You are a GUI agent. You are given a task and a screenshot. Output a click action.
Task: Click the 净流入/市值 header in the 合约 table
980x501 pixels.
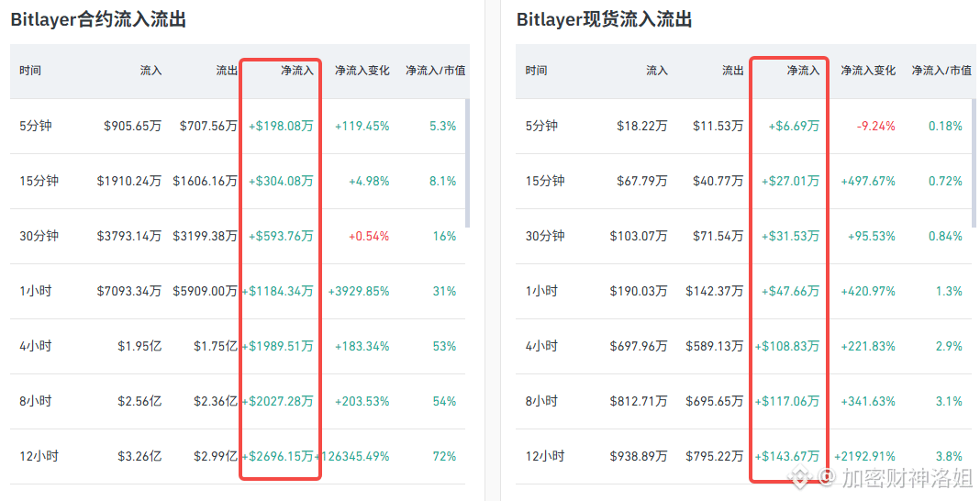pos(435,71)
